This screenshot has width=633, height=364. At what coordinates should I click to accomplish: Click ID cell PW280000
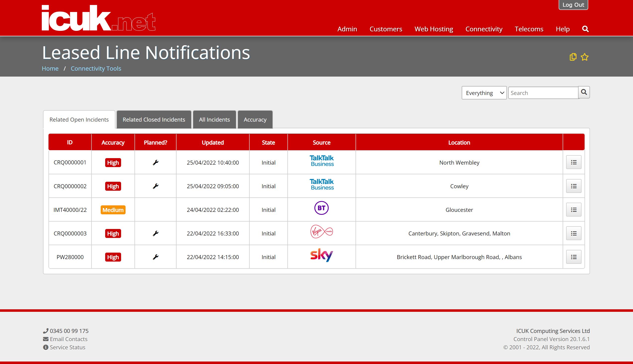point(70,257)
